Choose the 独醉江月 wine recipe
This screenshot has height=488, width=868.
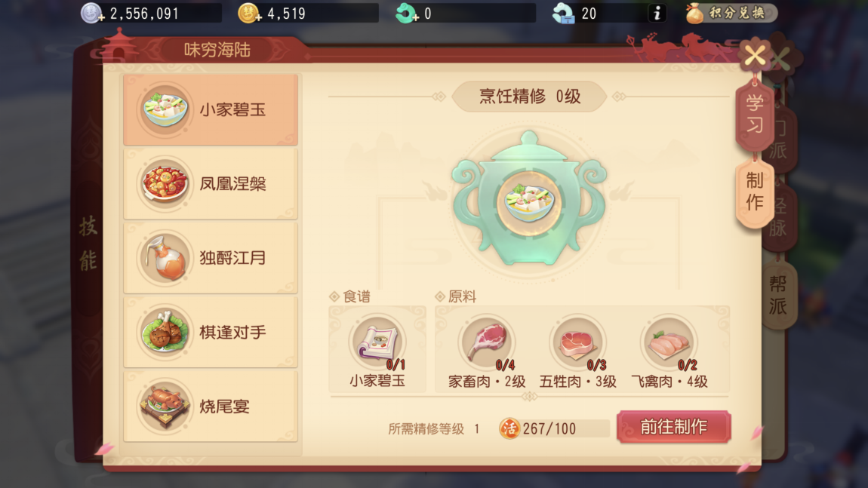211,258
